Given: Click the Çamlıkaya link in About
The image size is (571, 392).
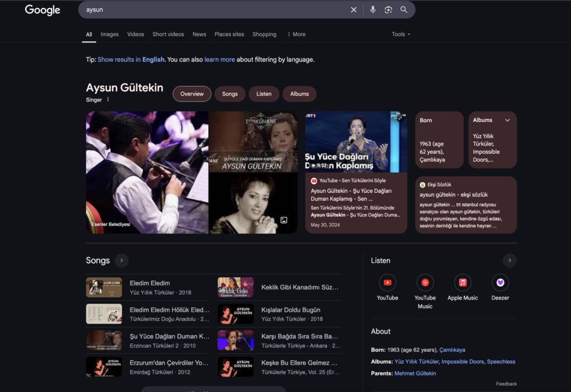Looking at the screenshot, I should click(452, 350).
